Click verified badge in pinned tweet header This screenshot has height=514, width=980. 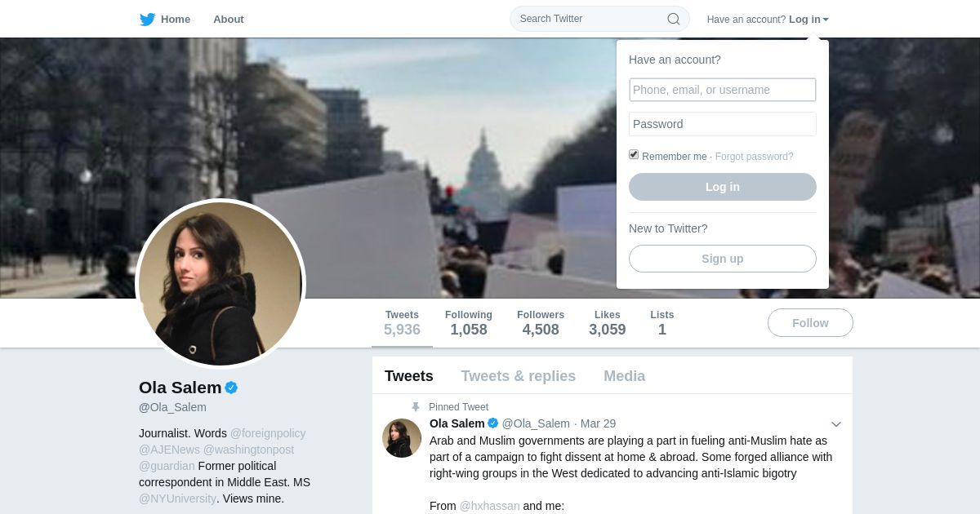pos(493,423)
